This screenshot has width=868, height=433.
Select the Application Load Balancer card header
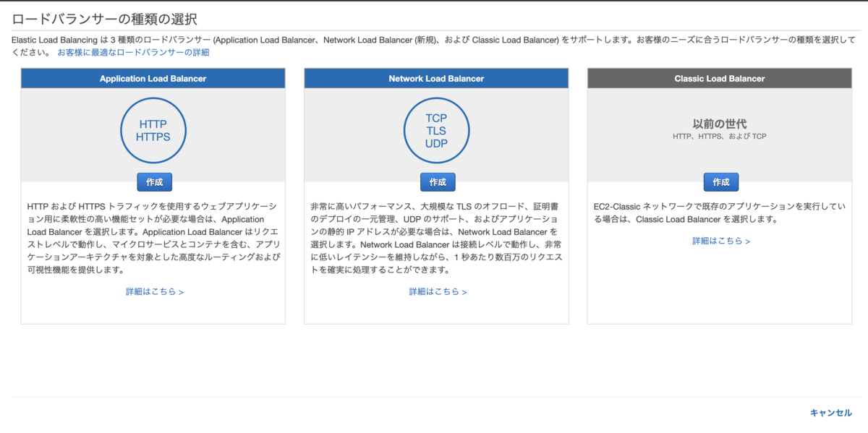click(153, 78)
